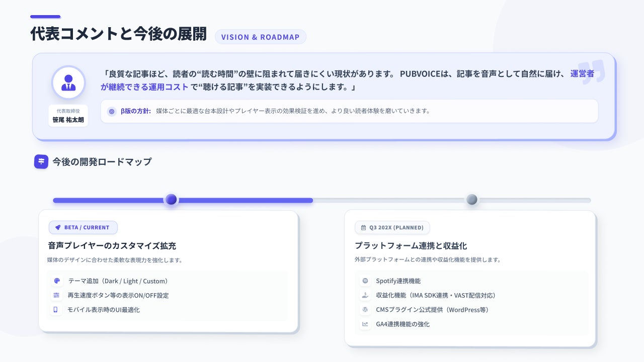The width and height of the screenshot is (644, 362).
Task: Click the calendar icon in Q3 202X badge
Action: 364,227
